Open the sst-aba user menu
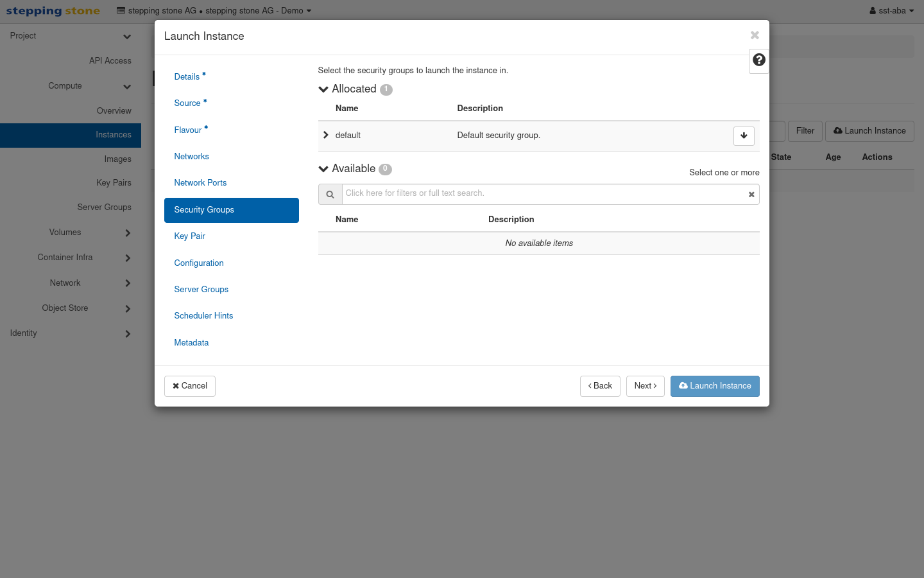 (x=892, y=11)
